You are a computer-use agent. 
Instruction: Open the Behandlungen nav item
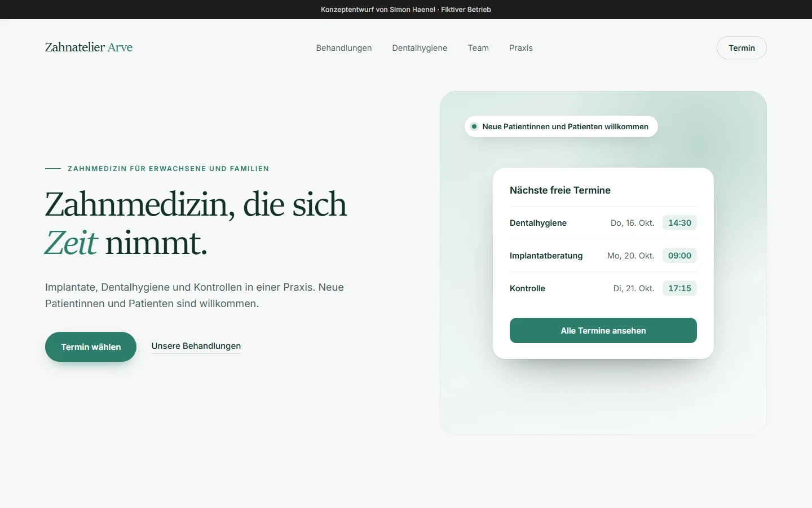click(x=344, y=48)
